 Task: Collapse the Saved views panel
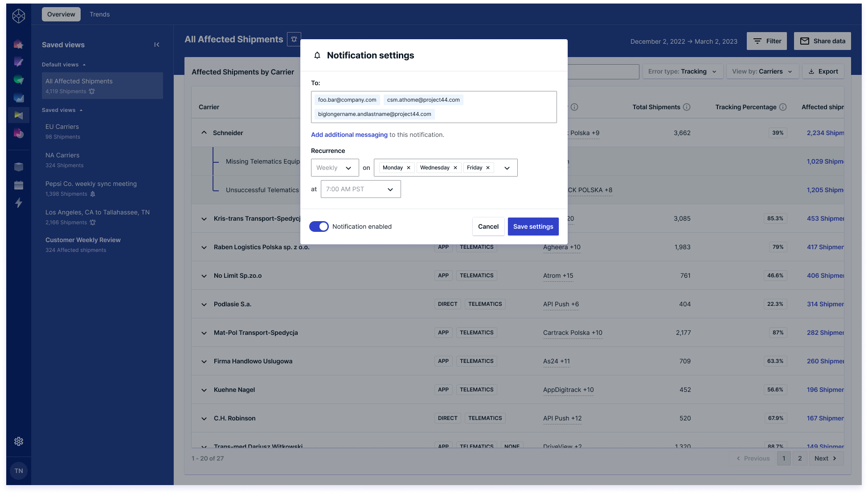click(x=157, y=45)
